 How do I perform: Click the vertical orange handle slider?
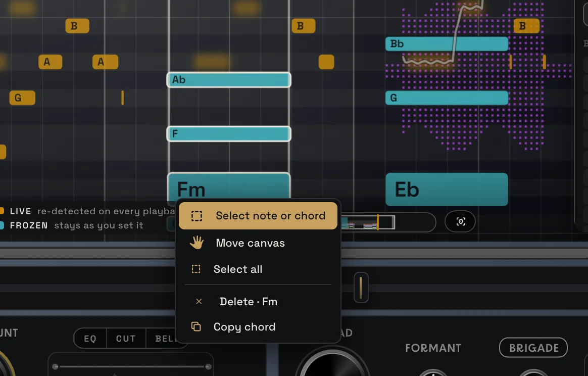point(361,288)
